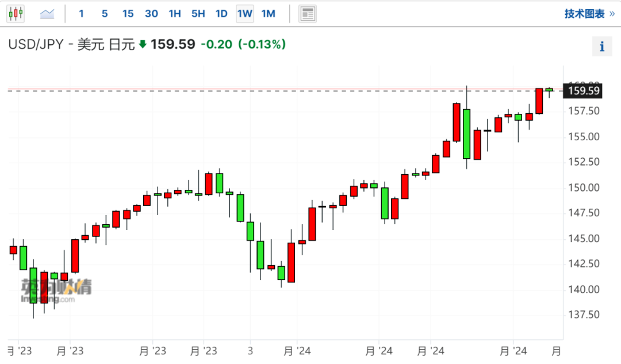The image size is (621, 364).
Task: Click the 159.59 current price axis label
Action: [583, 90]
